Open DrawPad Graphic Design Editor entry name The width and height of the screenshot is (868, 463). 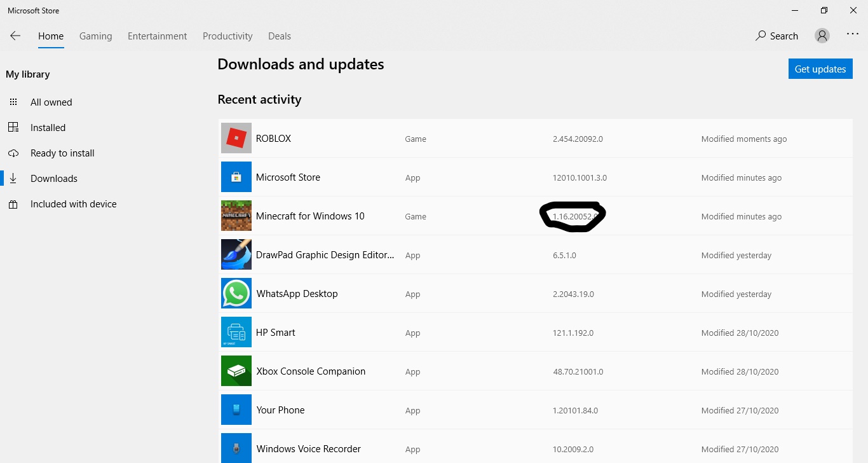[x=325, y=254]
